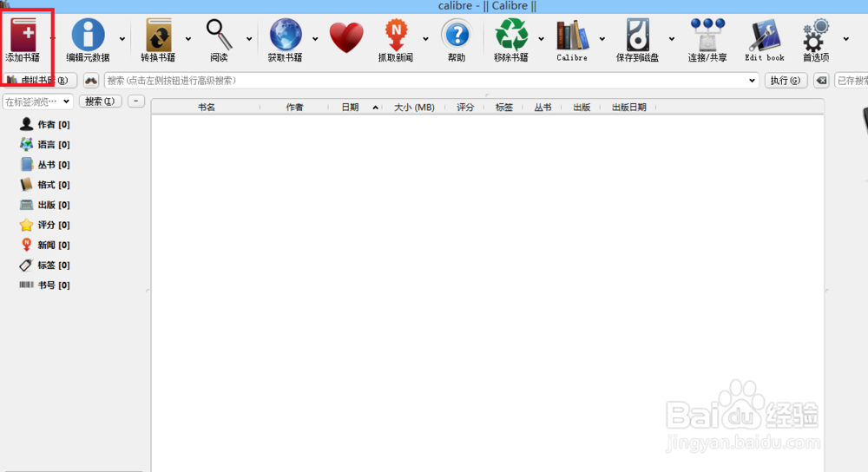Click the 连接/共享 connect share icon
Screen dimensions: 868x472
click(707, 35)
